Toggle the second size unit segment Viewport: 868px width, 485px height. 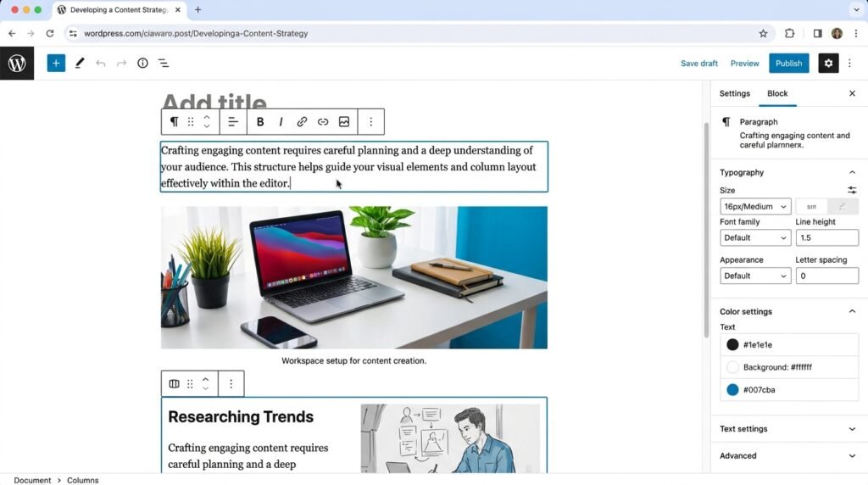[x=843, y=207]
